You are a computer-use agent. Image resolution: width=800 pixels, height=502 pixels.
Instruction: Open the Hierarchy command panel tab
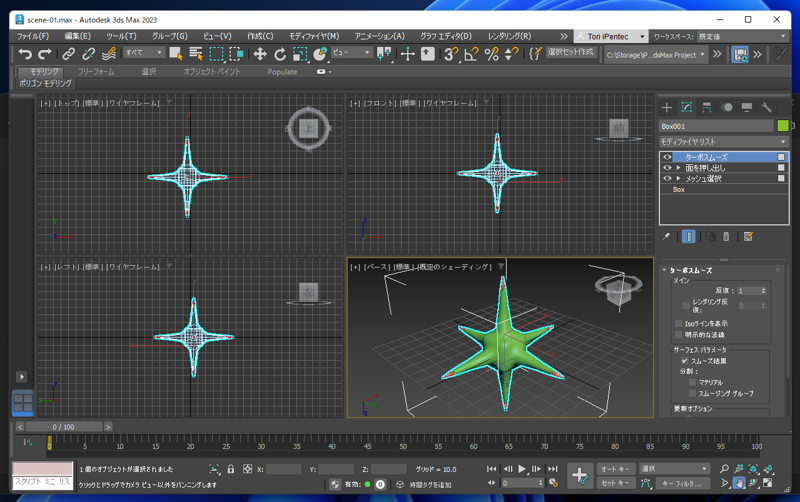707,107
